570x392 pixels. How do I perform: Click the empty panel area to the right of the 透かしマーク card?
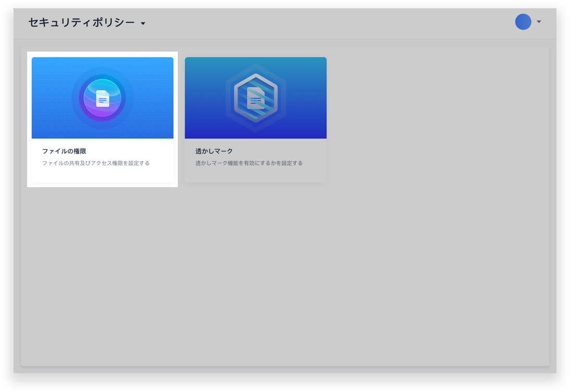(438, 120)
